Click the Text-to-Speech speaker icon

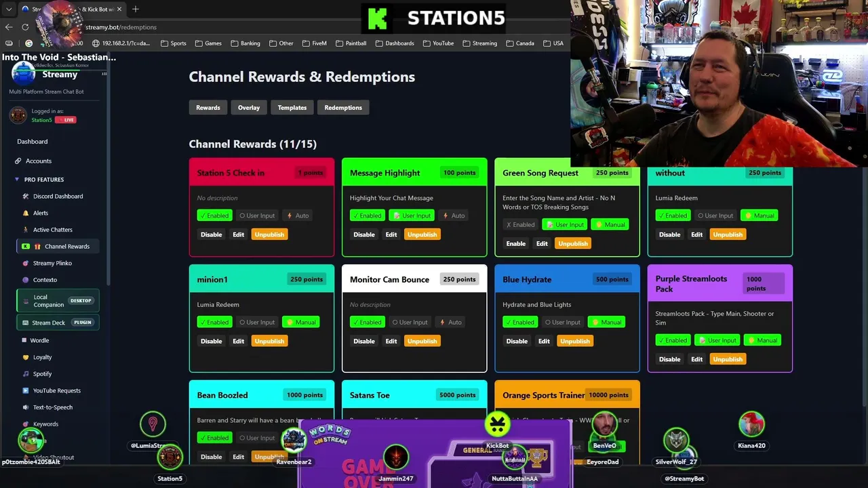coord(26,407)
